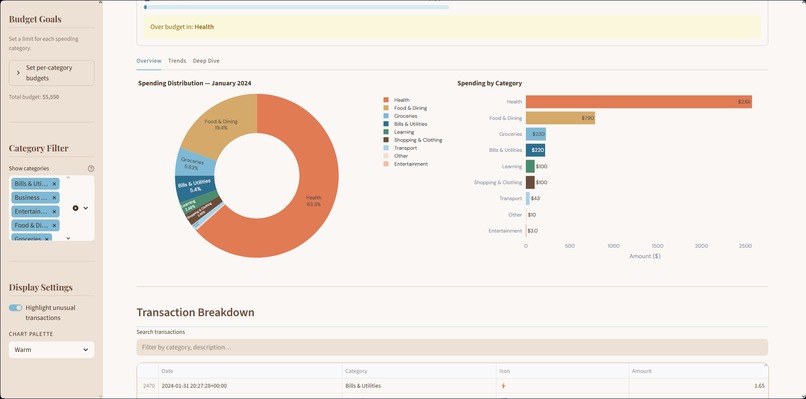Toggle Shopping & Clothing legend entry

(413, 140)
